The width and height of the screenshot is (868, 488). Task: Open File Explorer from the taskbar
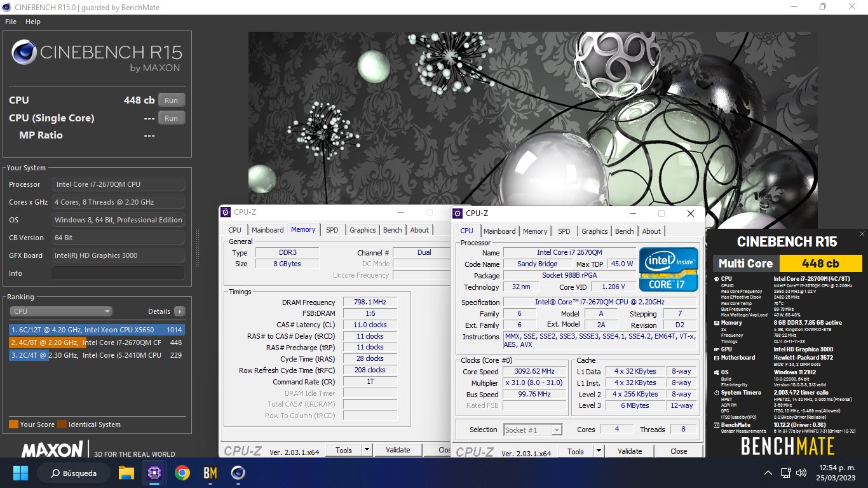[x=126, y=473]
